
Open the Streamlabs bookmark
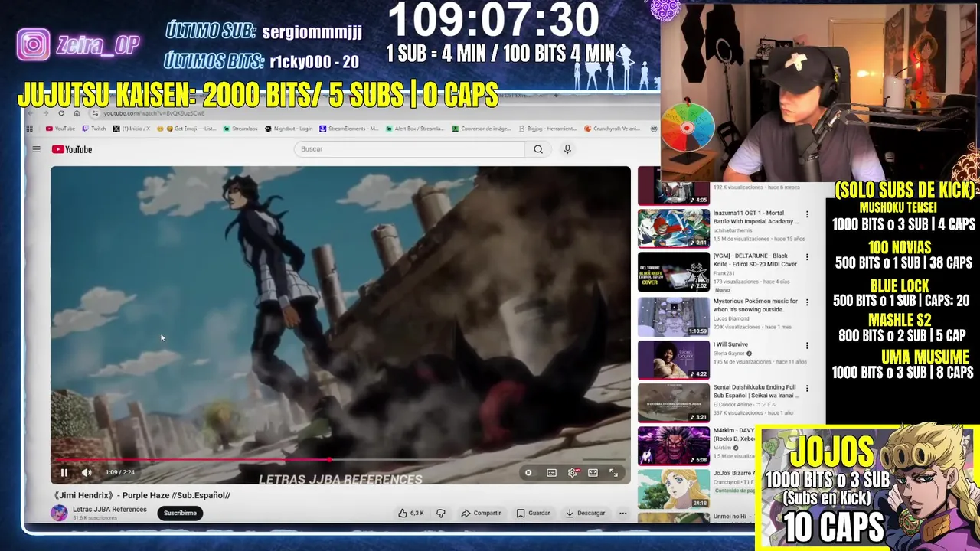[240, 129]
